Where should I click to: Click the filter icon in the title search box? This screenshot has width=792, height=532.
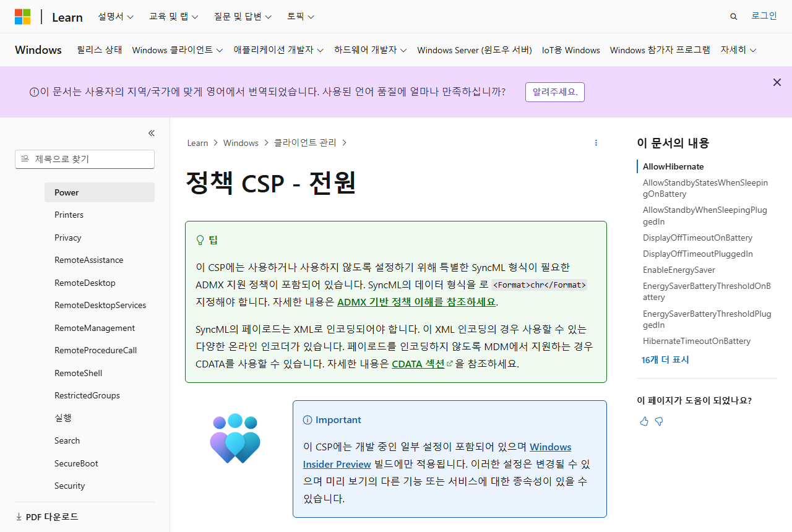[x=25, y=159]
